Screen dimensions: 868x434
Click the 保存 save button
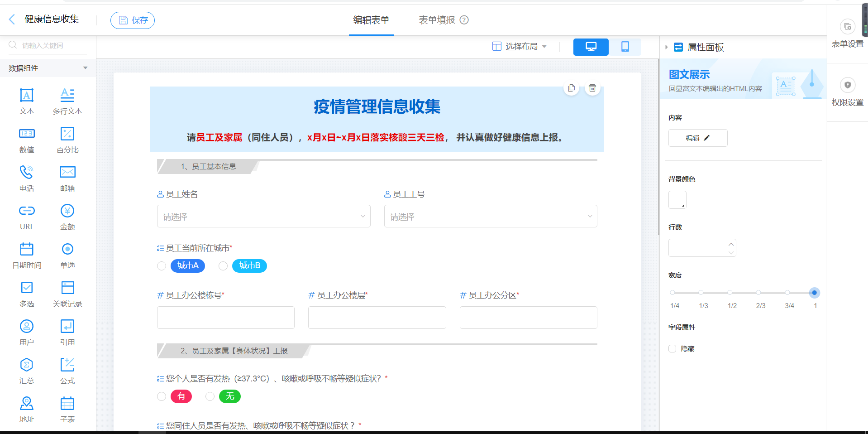point(133,20)
